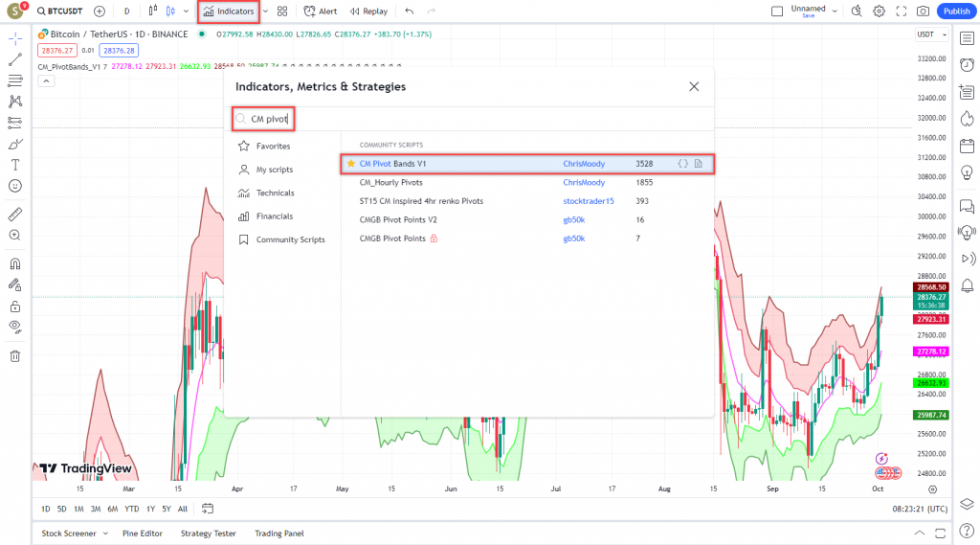The height and width of the screenshot is (545, 980).
Task: Open the layout templates grid icon
Action: (x=282, y=11)
